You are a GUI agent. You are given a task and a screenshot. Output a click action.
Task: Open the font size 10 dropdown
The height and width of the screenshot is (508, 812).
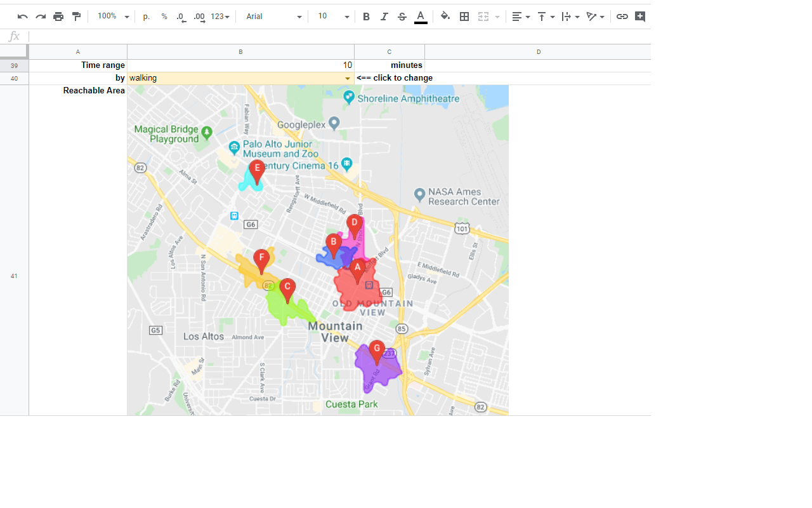(x=334, y=17)
